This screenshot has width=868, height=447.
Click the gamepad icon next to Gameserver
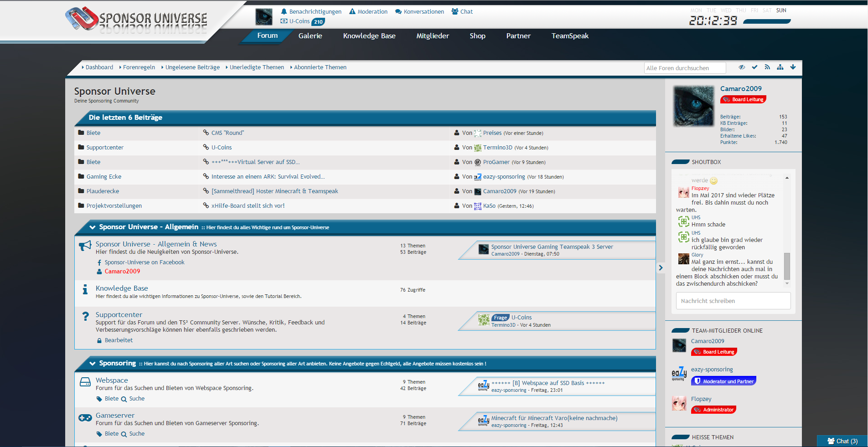85,418
